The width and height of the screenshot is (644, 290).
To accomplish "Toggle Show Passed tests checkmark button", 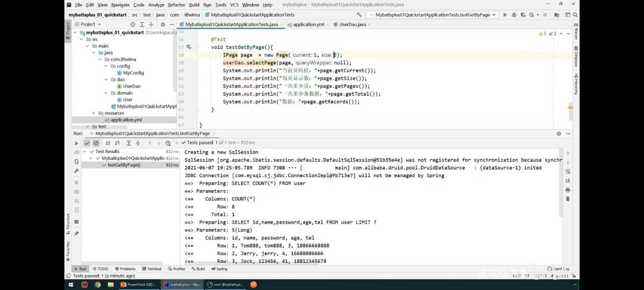I will [87, 143].
